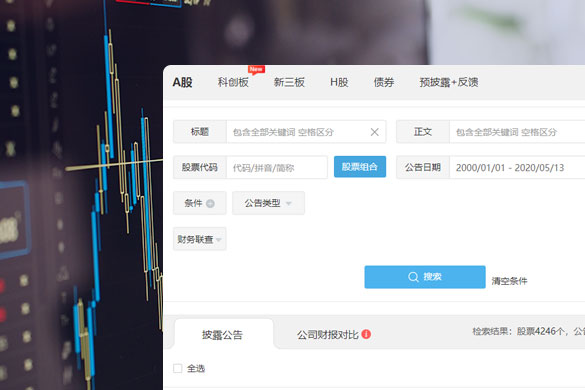The width and height of the screenshot is (585, 390).
Task: Click the blue 股票组合 button
Action: coord(360,167)
